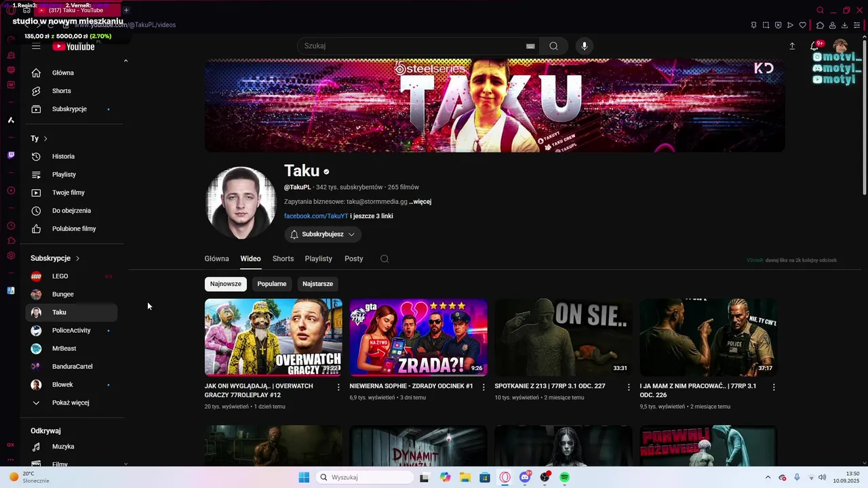Open options menu for NIEWIERNA SOPHIE video
The image size is (868, 488).
pos(484,387)
